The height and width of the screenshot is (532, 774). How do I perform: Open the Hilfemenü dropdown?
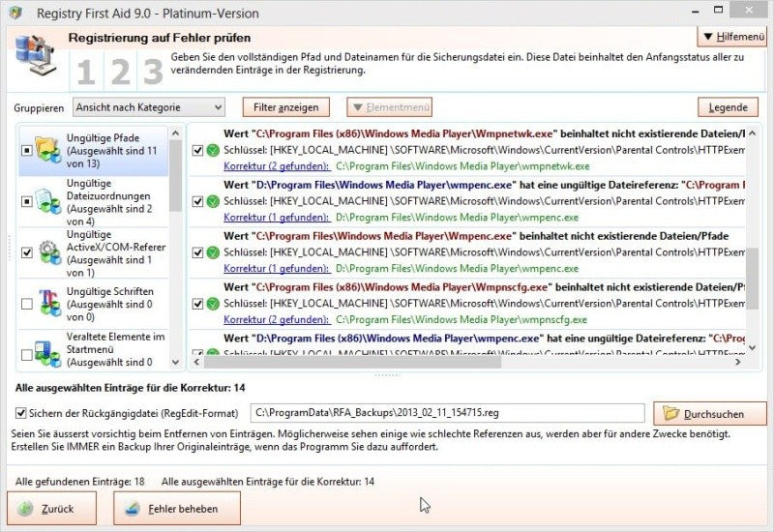click(732, 37)
